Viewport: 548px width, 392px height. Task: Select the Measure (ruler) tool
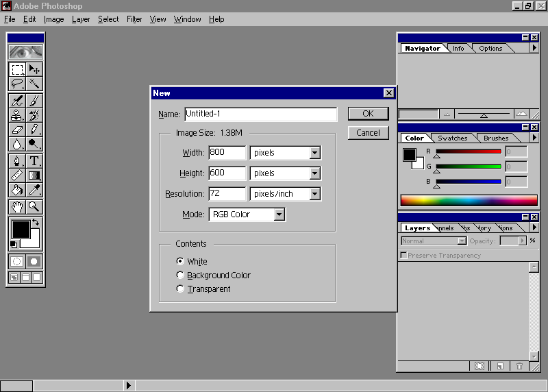[16, 175]
